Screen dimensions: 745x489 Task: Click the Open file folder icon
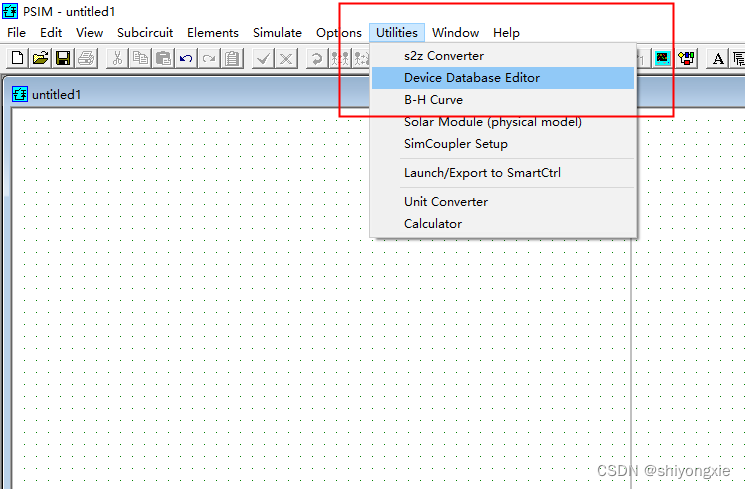40,58
